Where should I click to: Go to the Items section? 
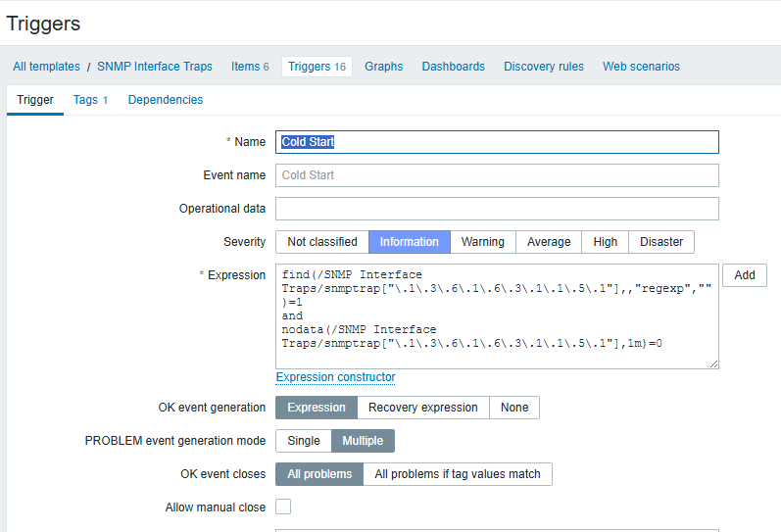coord(249,67)
